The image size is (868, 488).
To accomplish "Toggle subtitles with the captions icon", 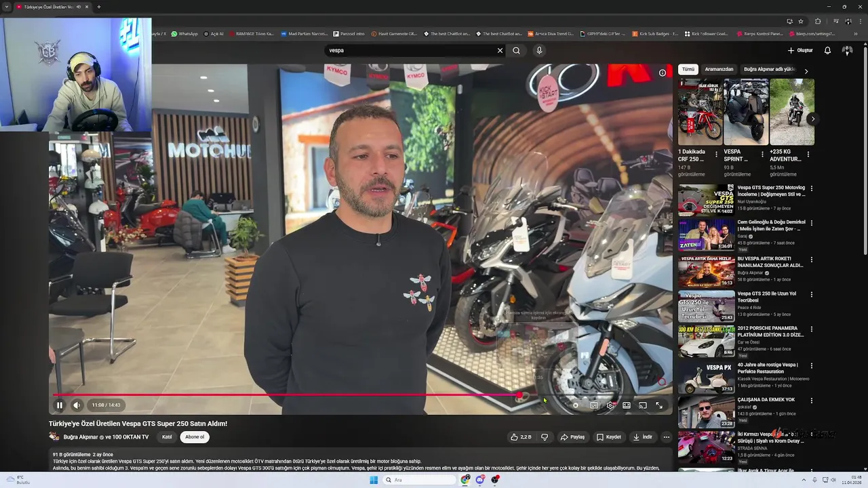I will pos(594,405).
